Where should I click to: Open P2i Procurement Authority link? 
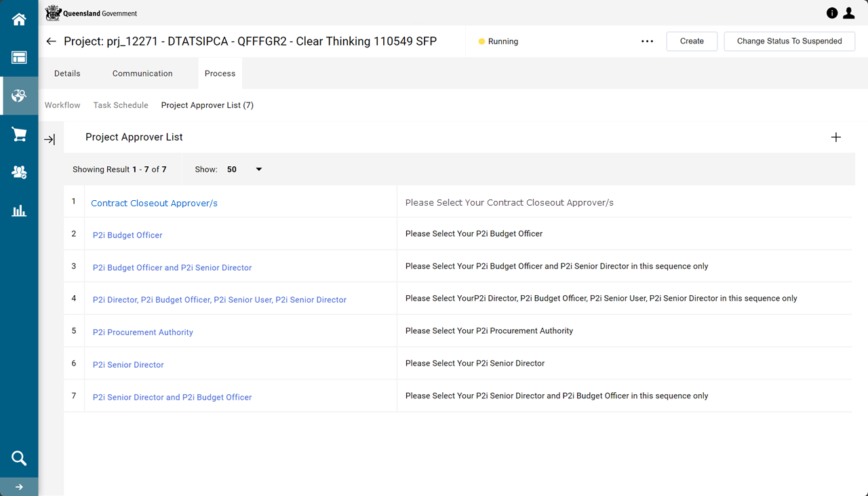click(x=143, y=332)
